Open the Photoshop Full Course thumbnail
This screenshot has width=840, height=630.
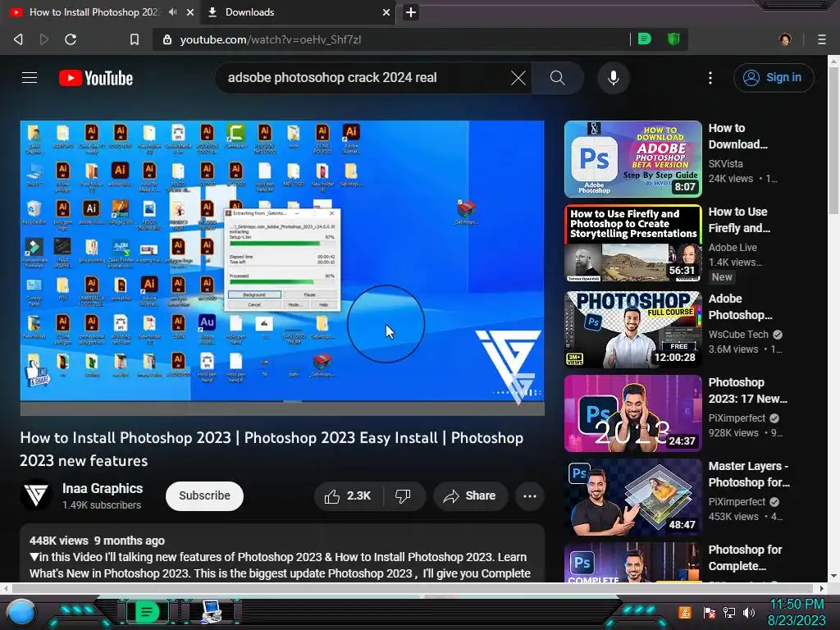coord(632,330)
